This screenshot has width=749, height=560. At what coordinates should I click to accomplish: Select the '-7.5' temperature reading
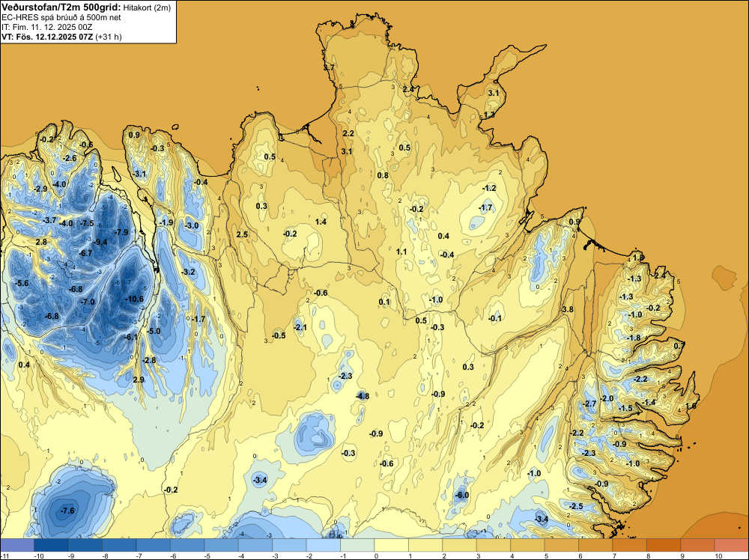[x=87, y=223]
